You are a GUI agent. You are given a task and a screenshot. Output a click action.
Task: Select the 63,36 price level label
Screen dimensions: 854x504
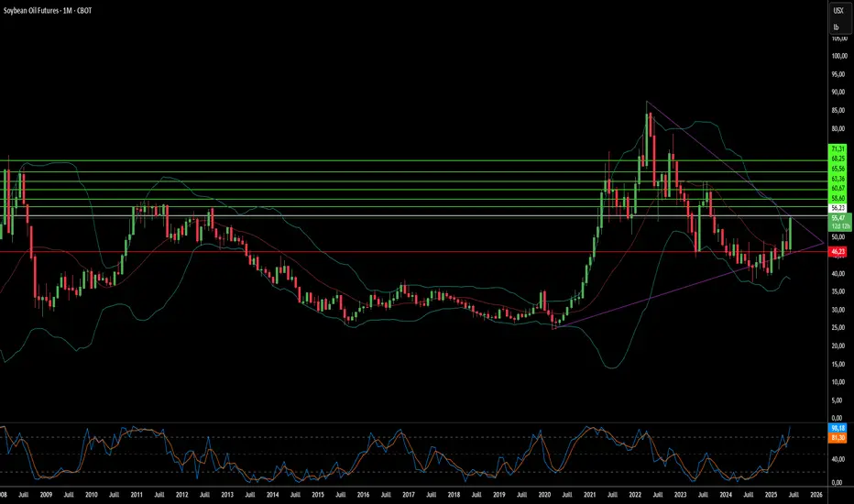tap(838, 179)
